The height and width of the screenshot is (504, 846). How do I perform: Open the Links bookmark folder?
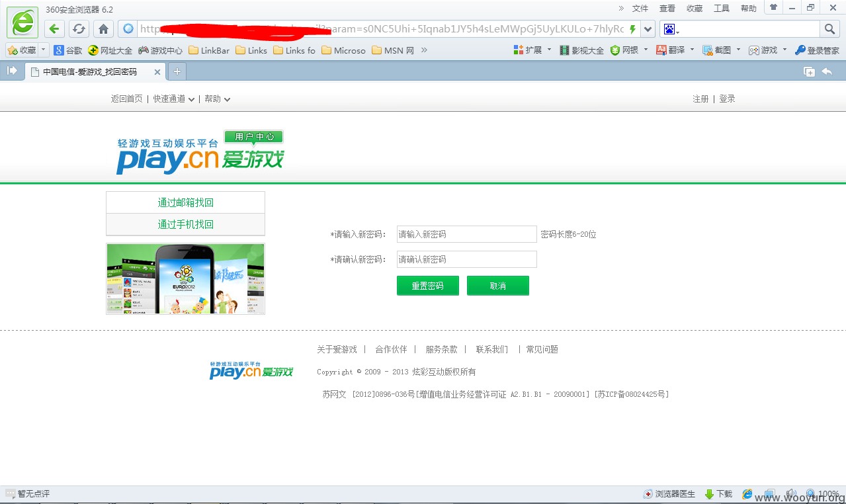(x=251, y=50)
